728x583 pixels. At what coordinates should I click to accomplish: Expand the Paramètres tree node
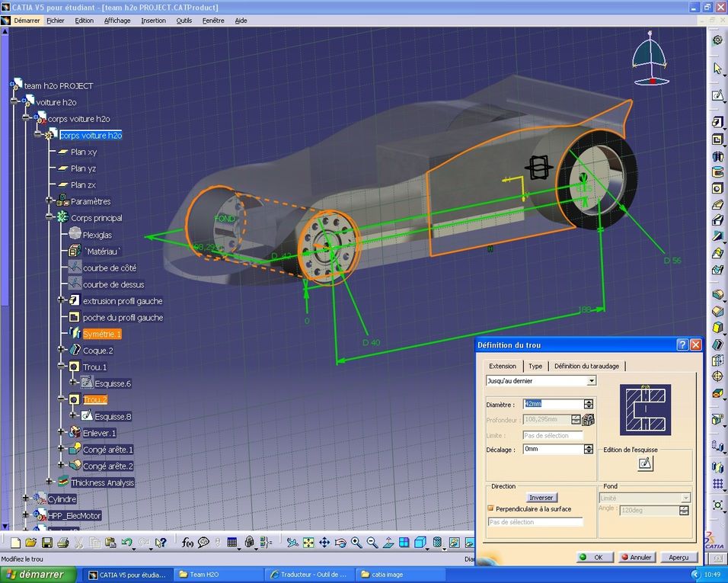(x=49, y=200)
